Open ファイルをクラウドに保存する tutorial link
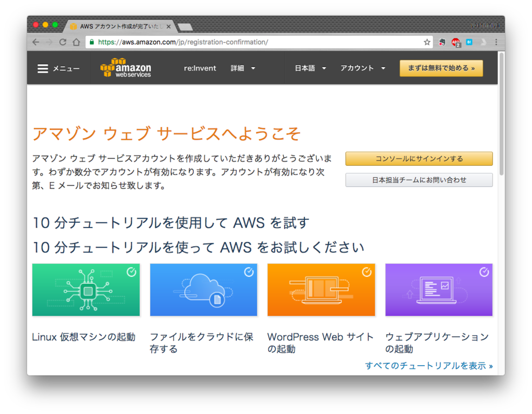The image size is (532, 414). [202, 343]
